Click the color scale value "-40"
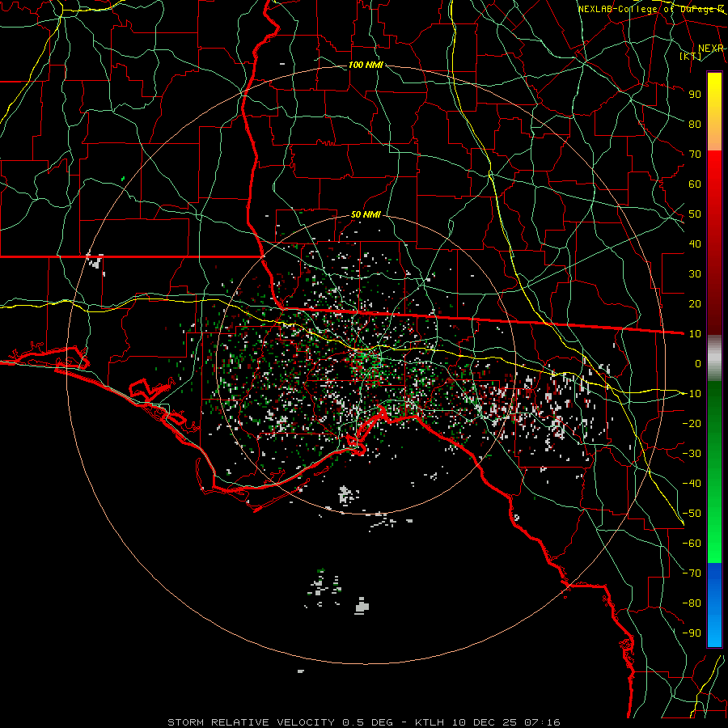The image size is (728, 728). click(x=692, y=484)
